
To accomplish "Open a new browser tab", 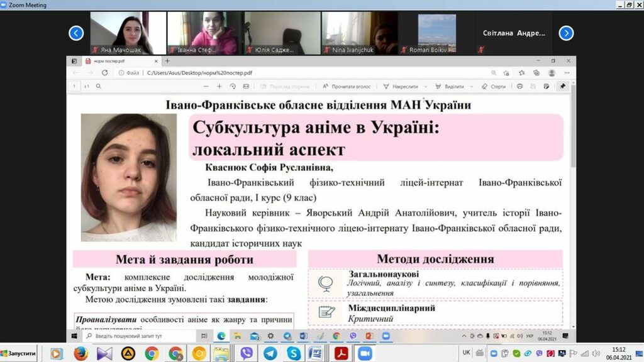I will [x=167, y=61].
